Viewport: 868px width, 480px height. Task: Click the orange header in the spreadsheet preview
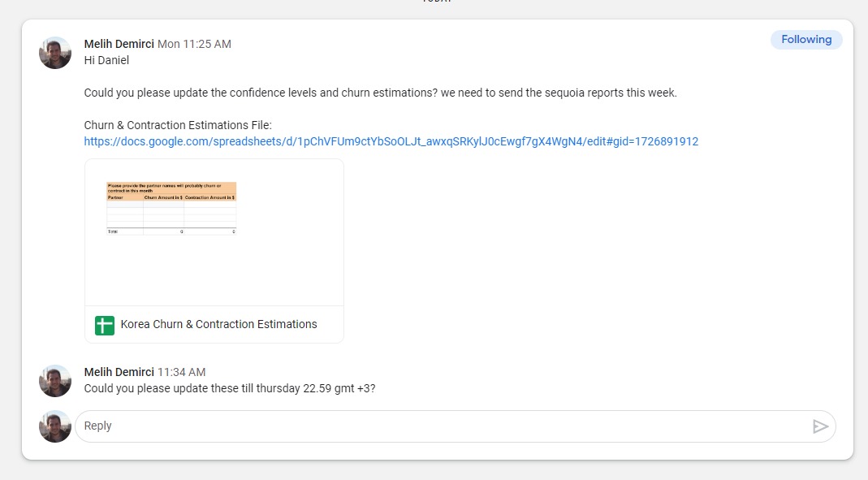pos(171,187)
